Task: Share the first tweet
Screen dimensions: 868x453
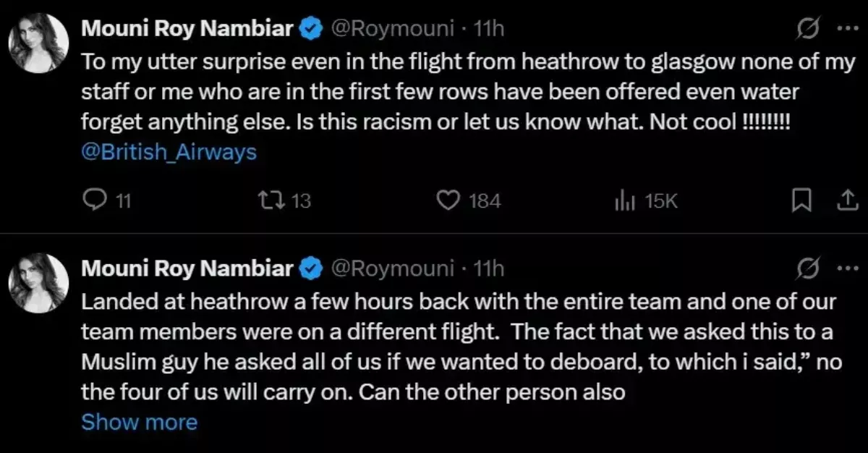Action: pos(844,201)
